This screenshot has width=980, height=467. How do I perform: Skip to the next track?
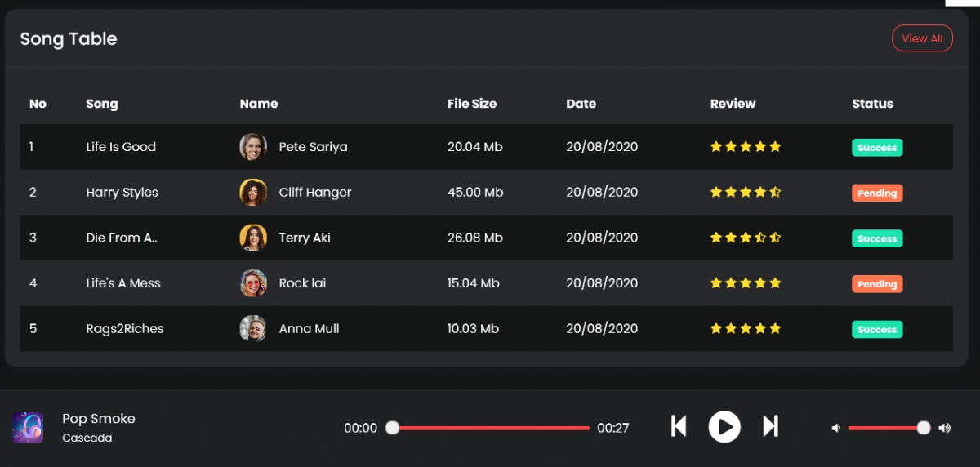point(770,426)
